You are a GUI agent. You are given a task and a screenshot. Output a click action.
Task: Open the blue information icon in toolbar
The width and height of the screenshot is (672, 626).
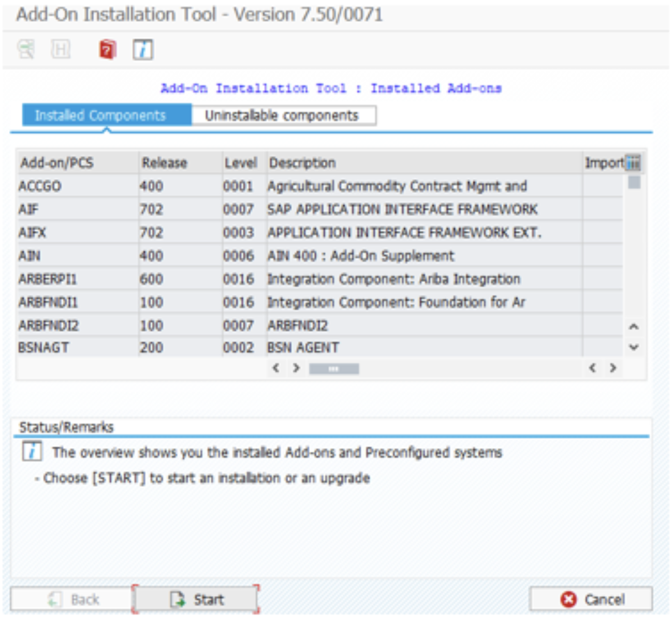pyautogui.click(x=142, y=50)
